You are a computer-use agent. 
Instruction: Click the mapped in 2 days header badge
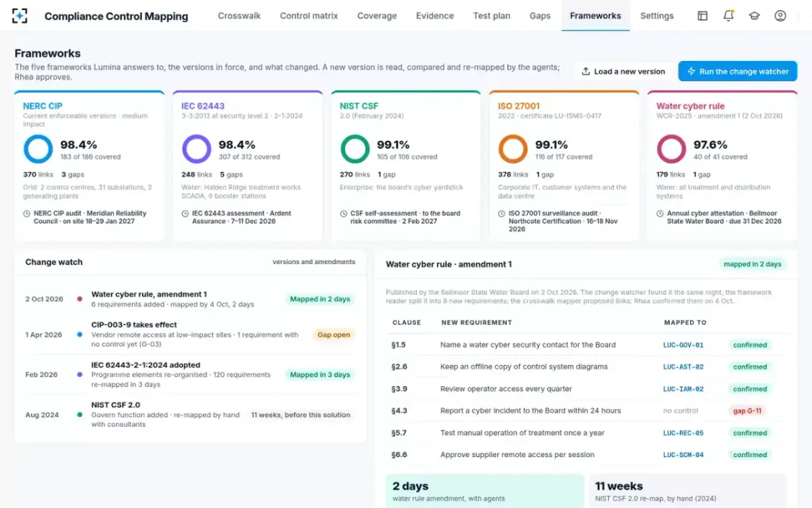[x=752, y=264]
